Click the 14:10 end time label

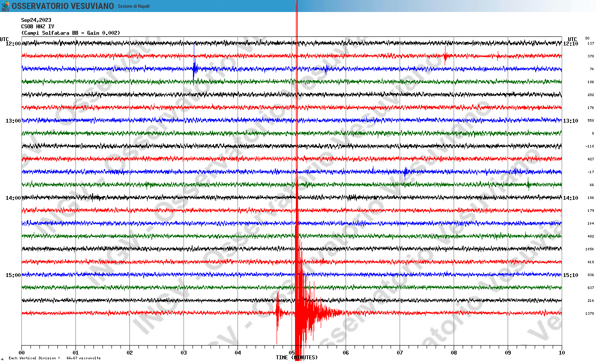[x=571, y=198]
